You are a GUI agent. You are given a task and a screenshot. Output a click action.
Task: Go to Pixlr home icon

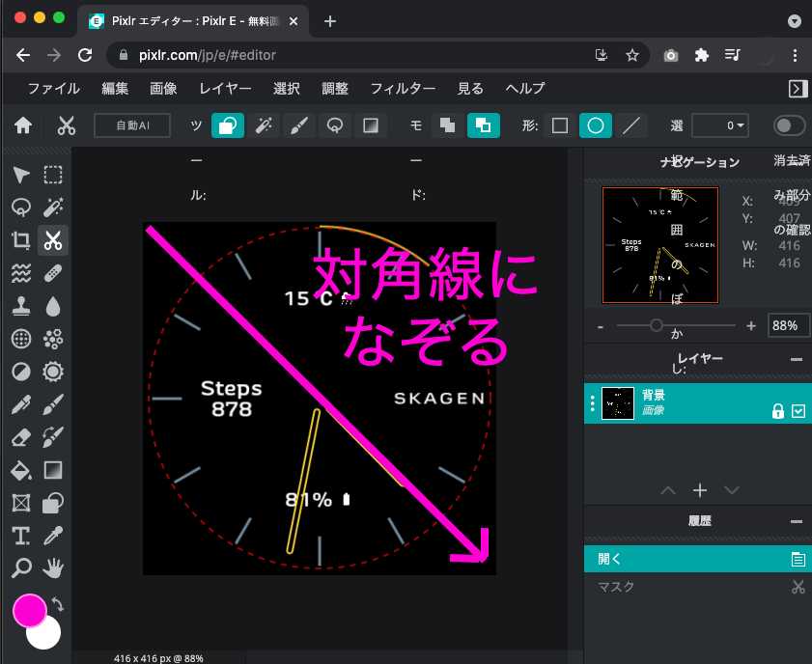point(23,125)
